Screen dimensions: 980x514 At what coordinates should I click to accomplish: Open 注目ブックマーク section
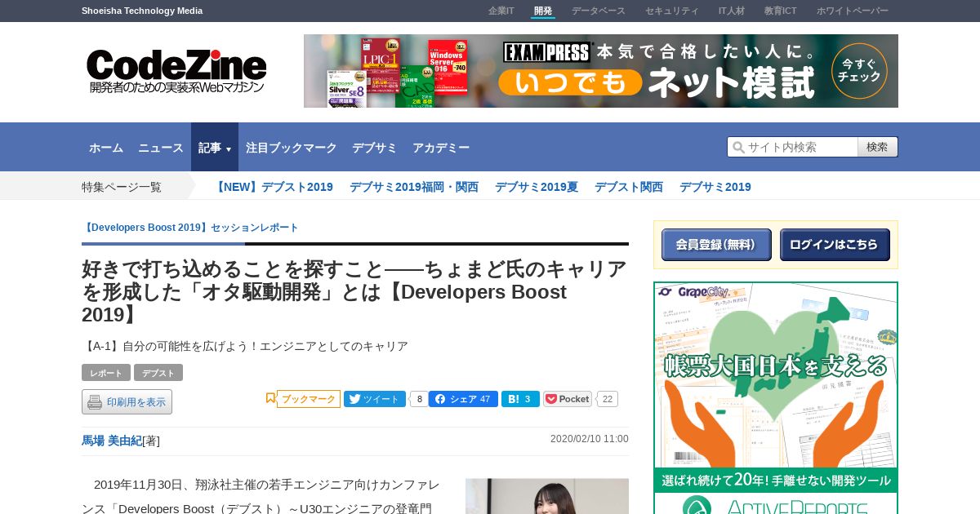pos(292,148)
